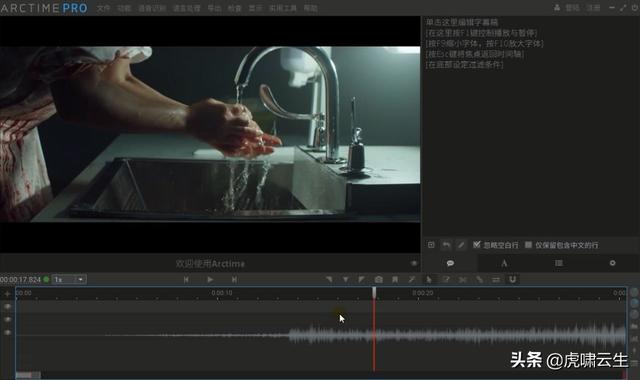Toggle visibility eye of the first track
Screen dimensions: 640x380
click(7, 306)
